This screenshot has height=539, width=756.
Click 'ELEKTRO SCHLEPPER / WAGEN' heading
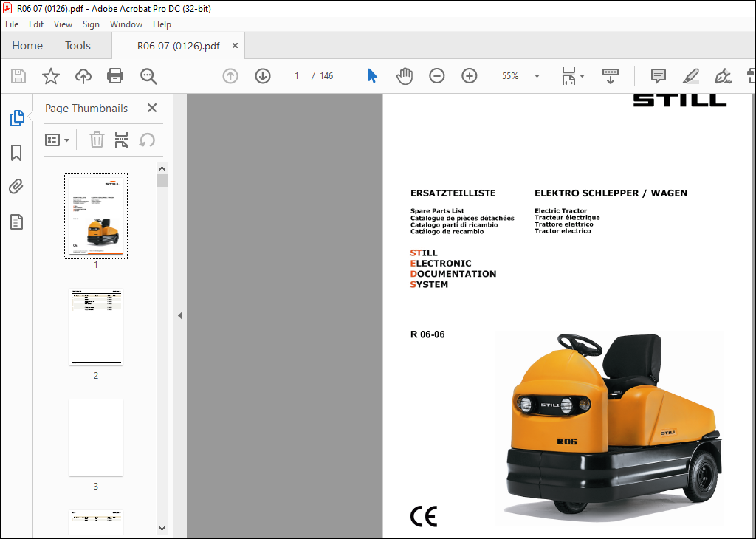coord(611,193)
